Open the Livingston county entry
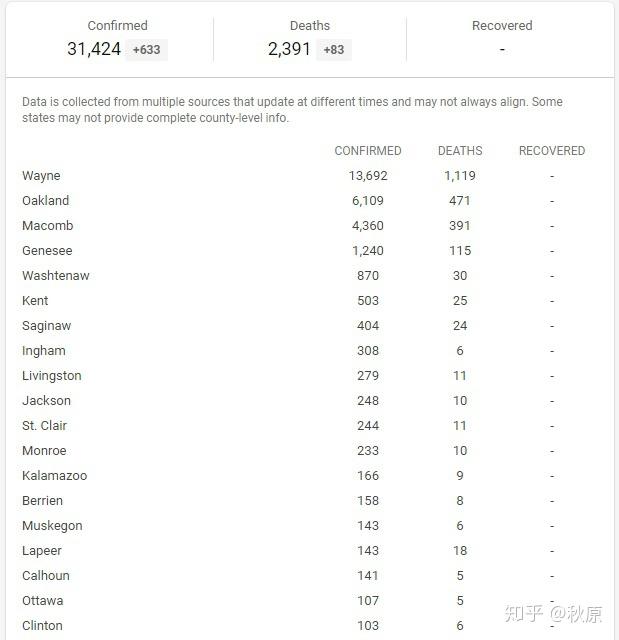The width and height of the screenshot is (619, 640). pos(52,376)
